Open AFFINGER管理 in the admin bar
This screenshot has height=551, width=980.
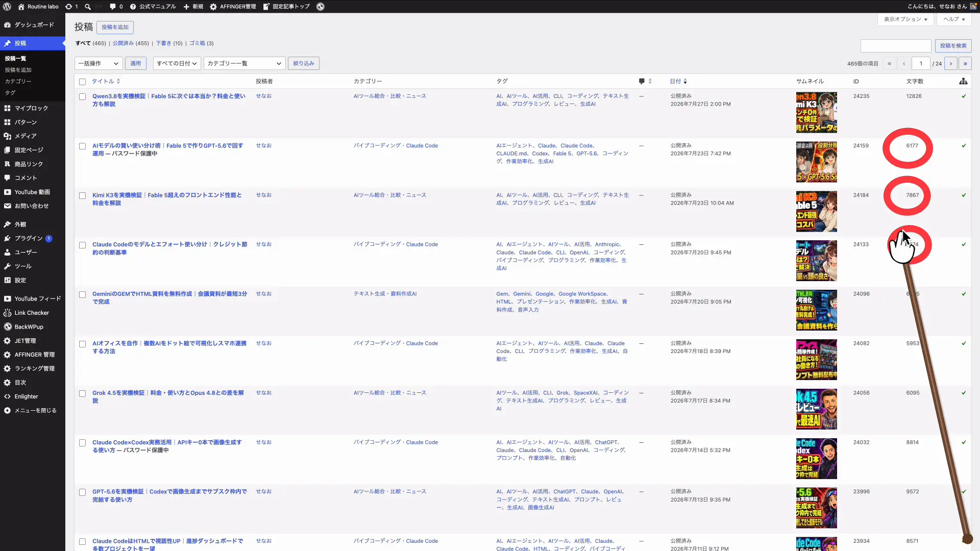pyautogui.click(x=233, y=7)
